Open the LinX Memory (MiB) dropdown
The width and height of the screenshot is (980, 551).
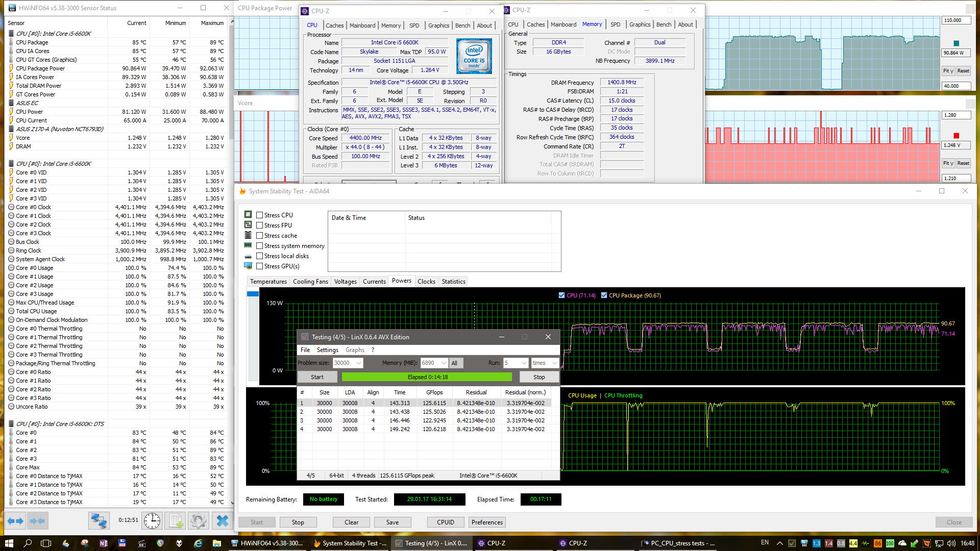tap(444, 363)
